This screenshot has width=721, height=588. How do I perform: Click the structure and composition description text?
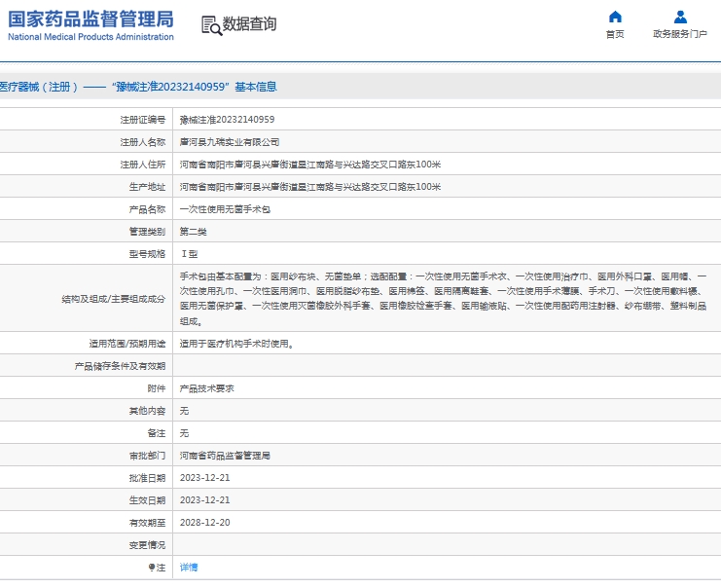[x=443, y=299]
